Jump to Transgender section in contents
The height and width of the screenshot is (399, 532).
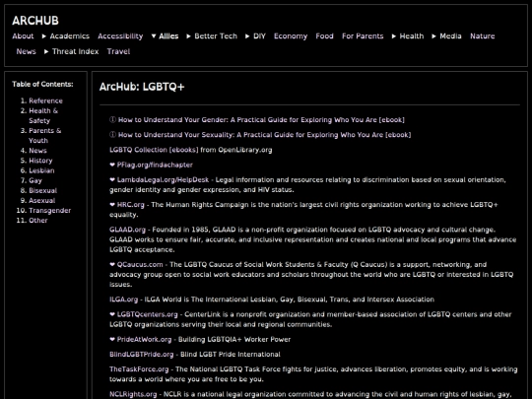50,211
